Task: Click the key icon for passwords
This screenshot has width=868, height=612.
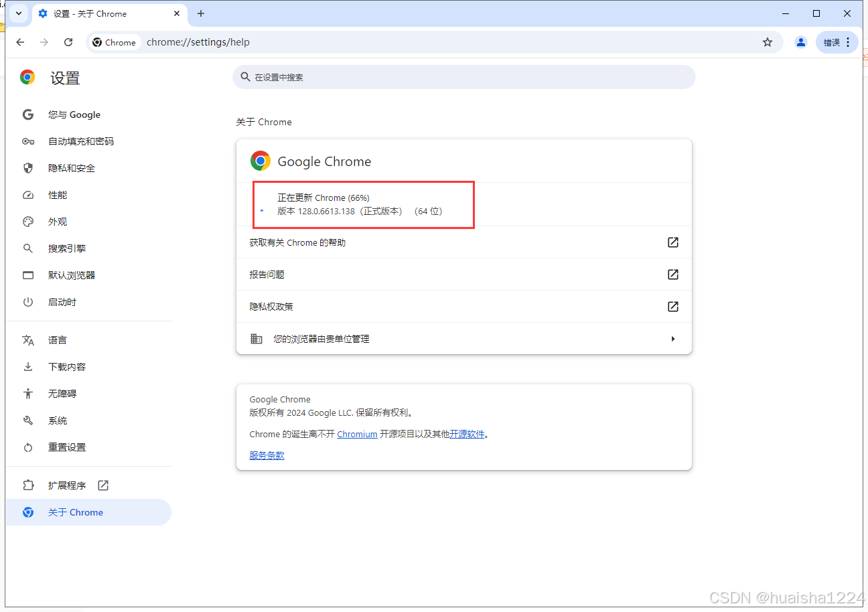Action: 28,141
